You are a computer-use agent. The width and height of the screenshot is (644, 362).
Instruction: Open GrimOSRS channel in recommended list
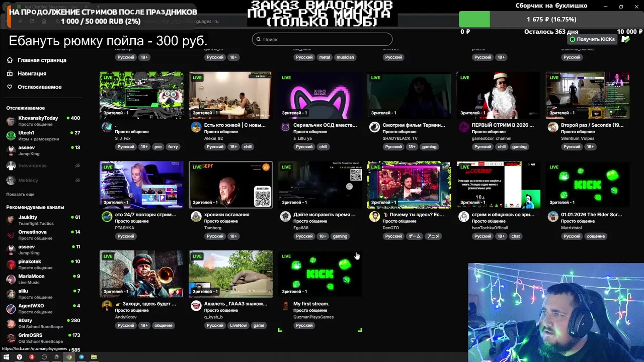[x=43, y=338]
